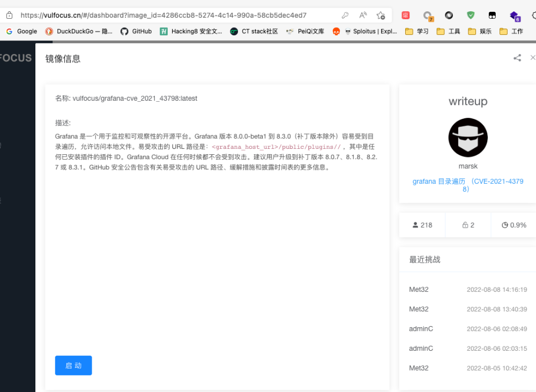Click the share icon in 镜像信息 header

[x=517, y=58]
